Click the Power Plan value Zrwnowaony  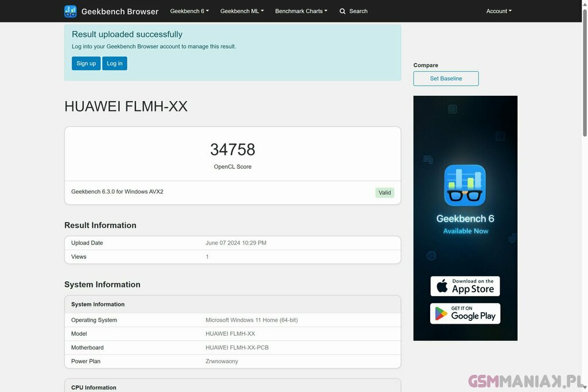coord(222,361)
